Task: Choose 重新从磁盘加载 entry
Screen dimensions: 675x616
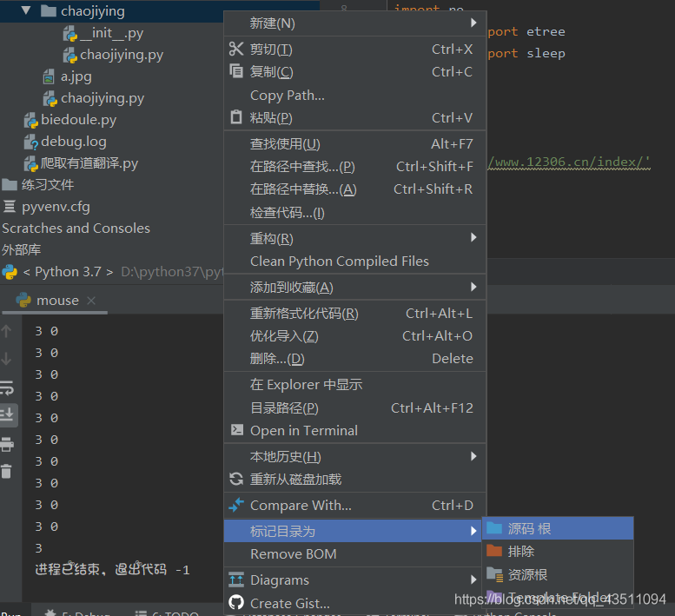Action: coord(355,479)
